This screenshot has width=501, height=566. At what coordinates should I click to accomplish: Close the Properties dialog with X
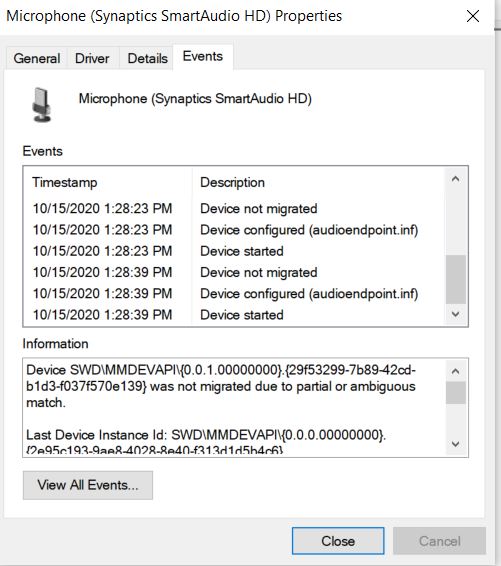[472, 16]
